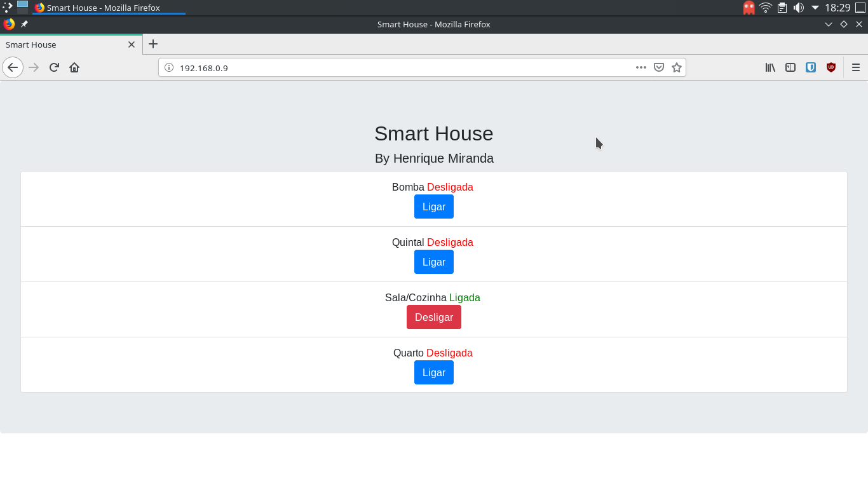Expand hidden system tray icons arrow
The width and height of the screenshot is (868, 488).
point(815,8)
